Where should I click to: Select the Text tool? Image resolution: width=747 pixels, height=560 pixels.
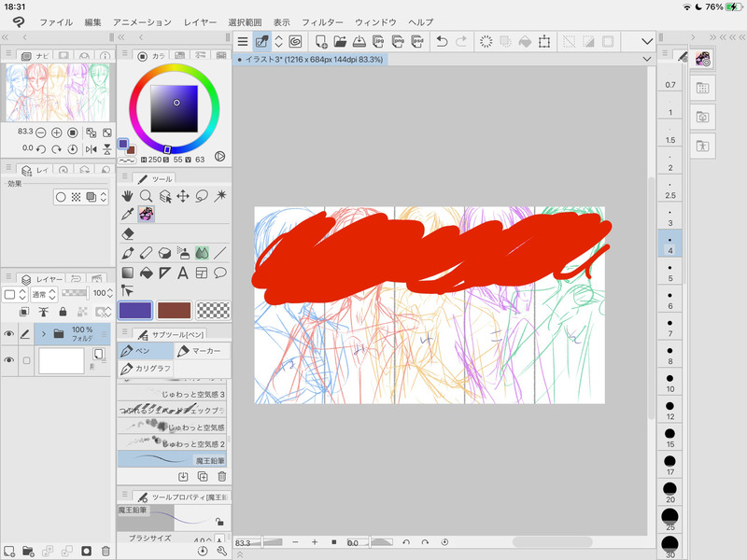pos(183,273)
